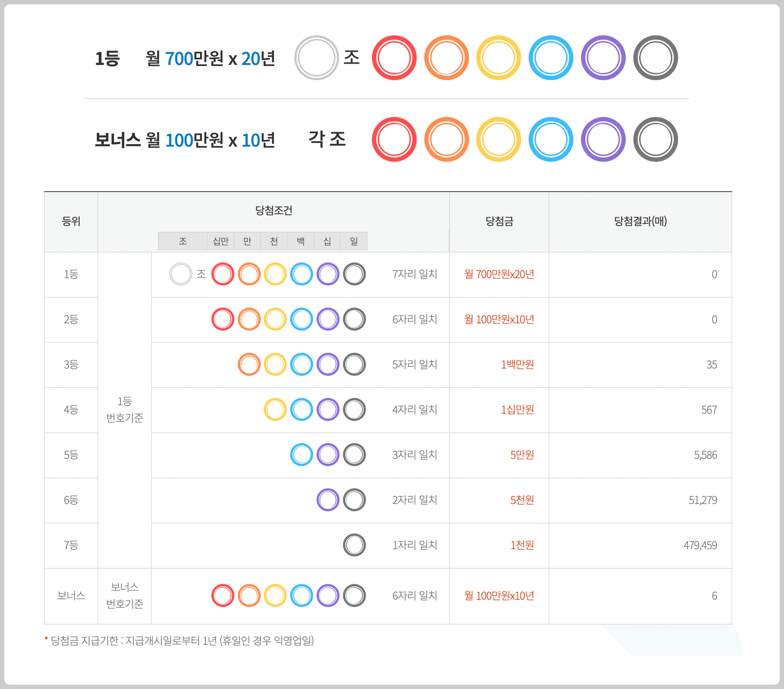Click the dark gray ball in the 7등 row
This screenshot has height=689, width=784.
tap(354, 545)
